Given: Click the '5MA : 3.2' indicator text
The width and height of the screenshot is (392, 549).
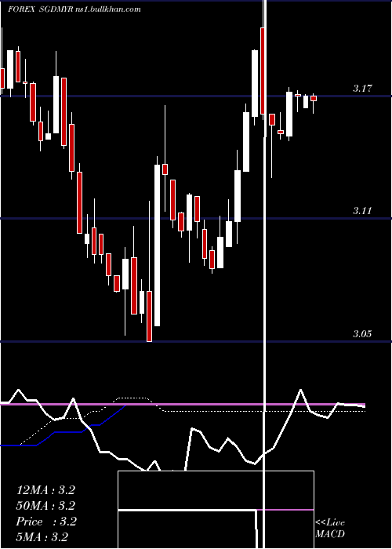Looking at the screenshot, I should (42, 536).
